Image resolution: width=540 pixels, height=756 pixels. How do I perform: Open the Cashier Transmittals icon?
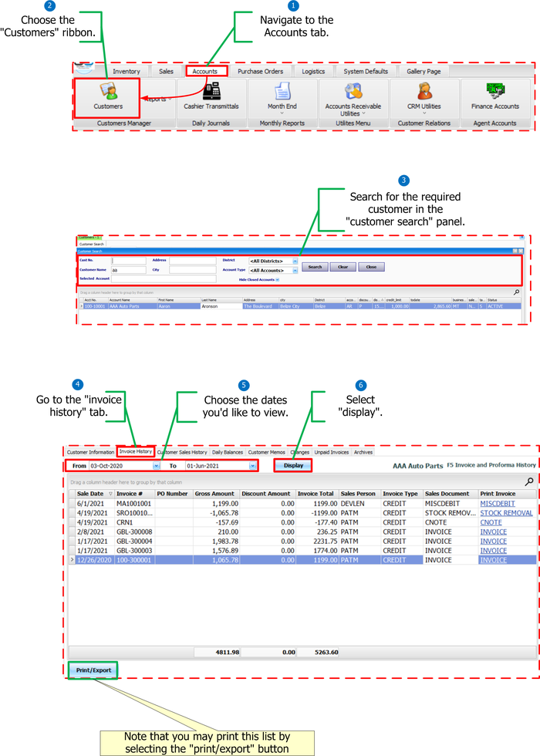click(211, 97)
